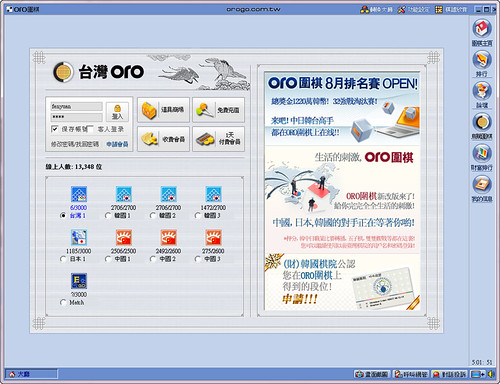Click the 1472/2700 count text

pos(213,208)
